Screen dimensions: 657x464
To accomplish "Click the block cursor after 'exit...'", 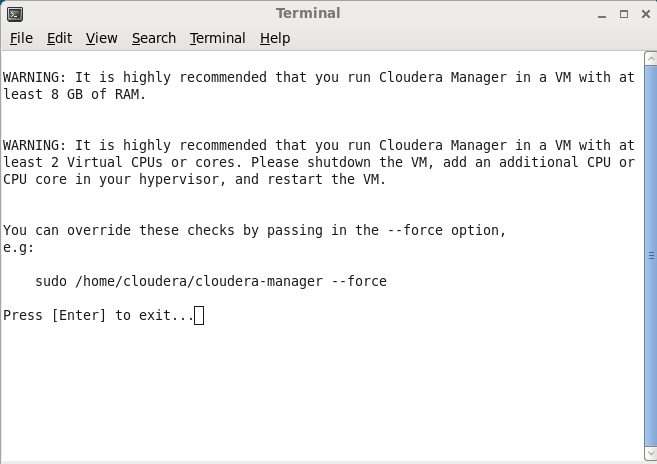I will (199, 315).
